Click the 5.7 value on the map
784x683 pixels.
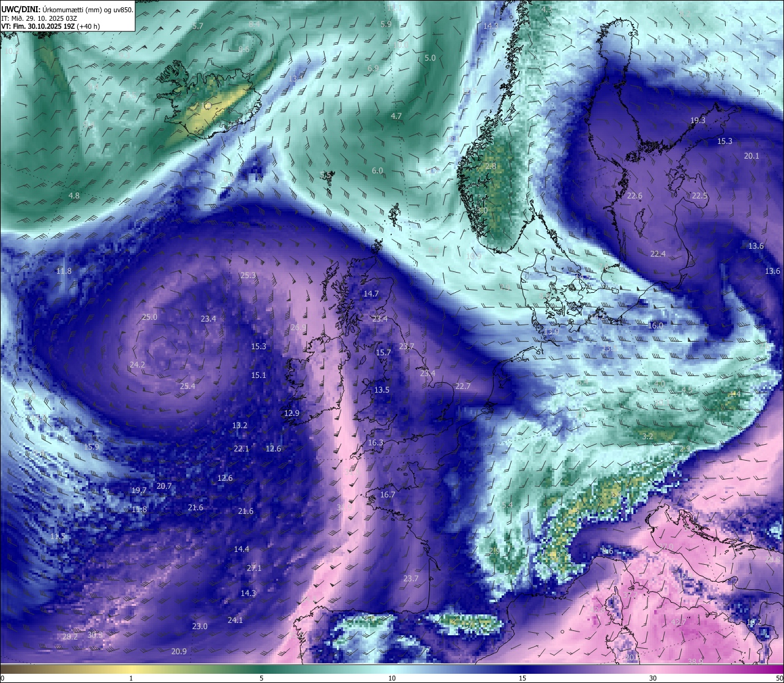198,26
